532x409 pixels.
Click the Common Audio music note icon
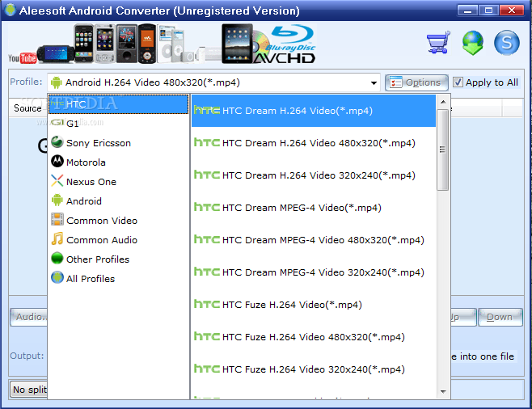pyautogui.click(x=57, y=238)
